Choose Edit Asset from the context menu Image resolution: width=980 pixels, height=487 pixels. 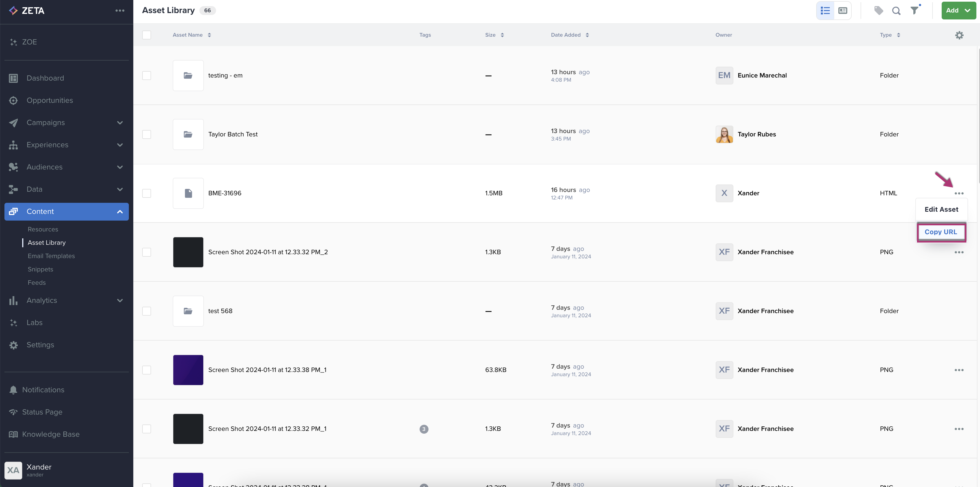coord(941,210)
